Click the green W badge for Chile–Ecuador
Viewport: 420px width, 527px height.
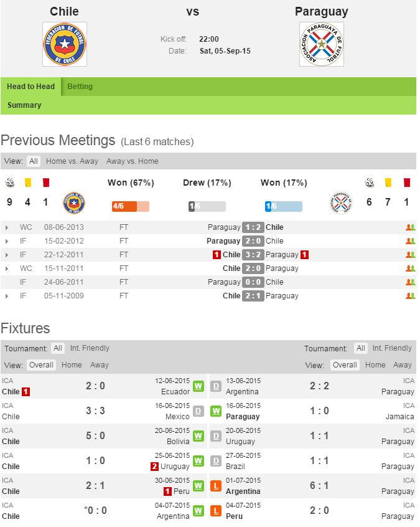(198, 386)
